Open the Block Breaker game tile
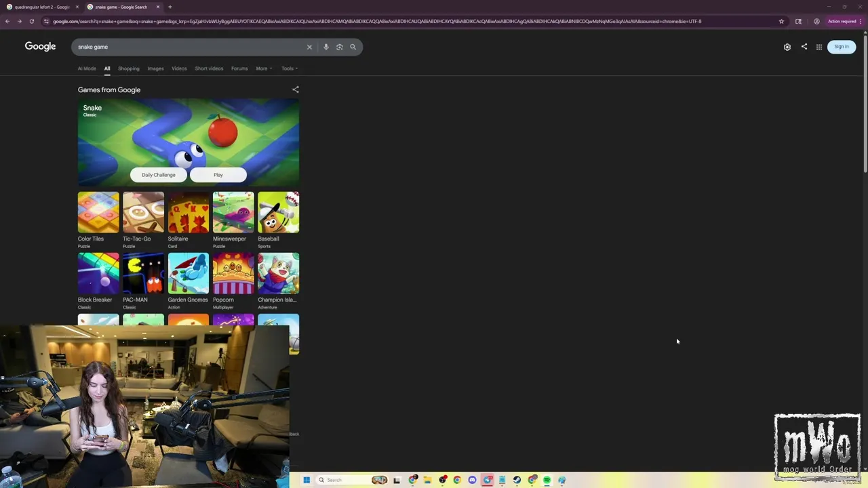This screenshot has width=868, height=488. point(98,281)
